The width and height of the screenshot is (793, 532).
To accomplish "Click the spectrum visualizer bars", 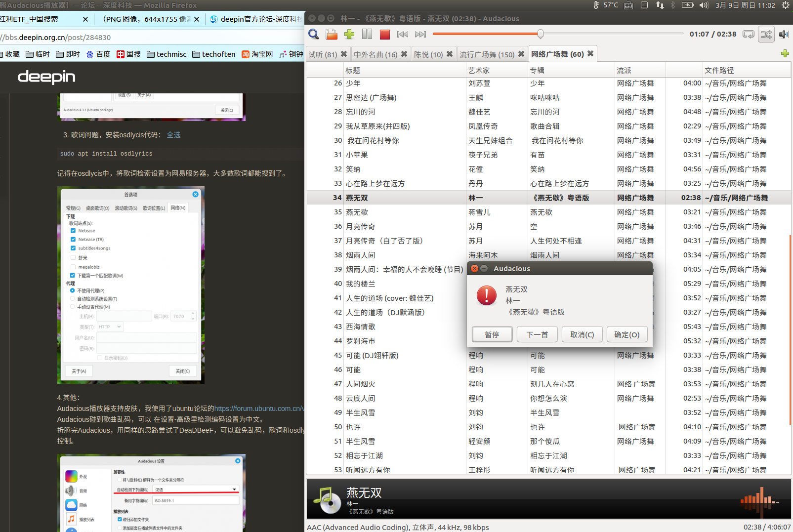I will pos(759,502).
